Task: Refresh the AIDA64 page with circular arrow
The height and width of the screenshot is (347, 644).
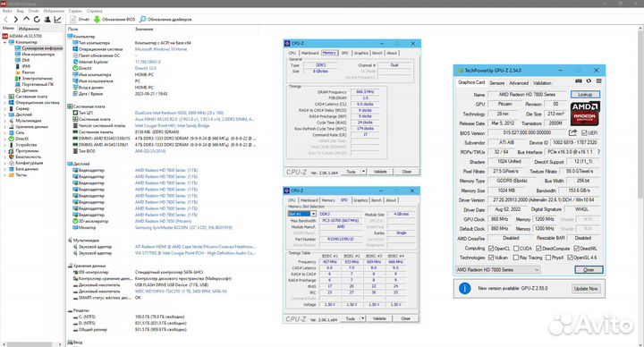Action: tap(37, 20)
